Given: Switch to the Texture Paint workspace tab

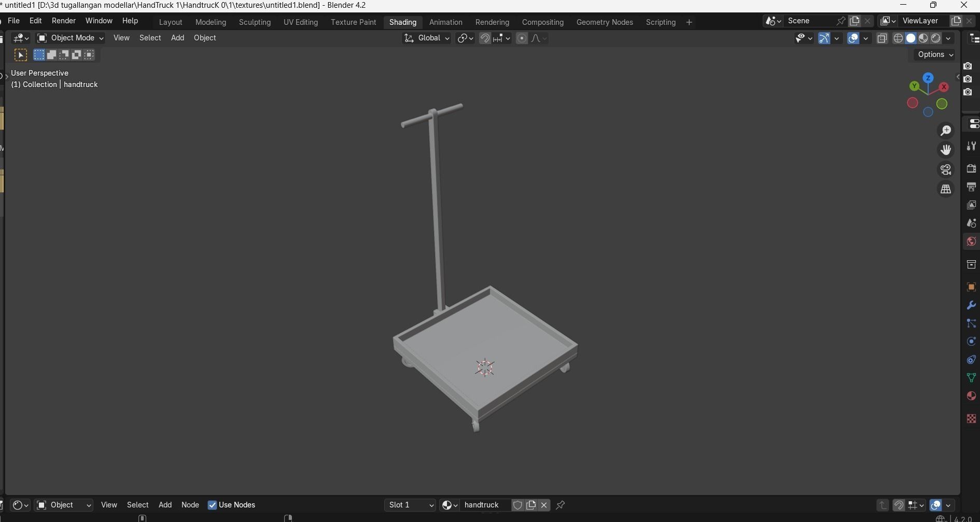Looking at the screenshot, I should (354, 22).
